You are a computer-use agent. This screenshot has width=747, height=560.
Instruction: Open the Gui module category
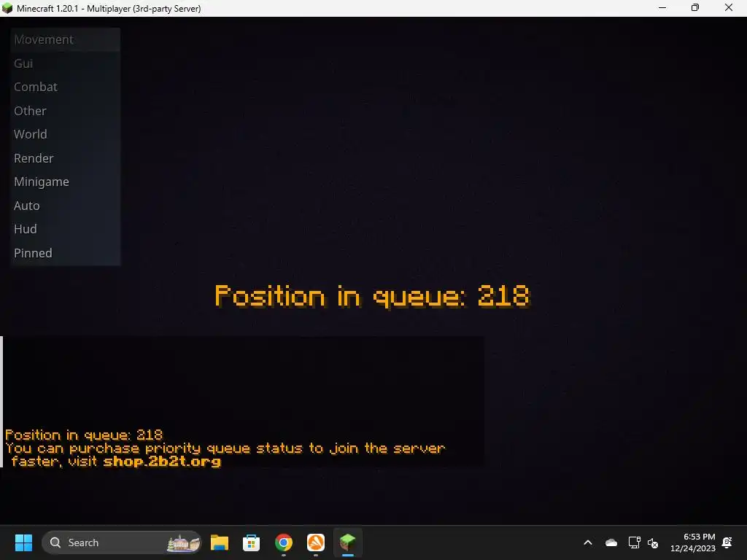click(x=65, y=63)
